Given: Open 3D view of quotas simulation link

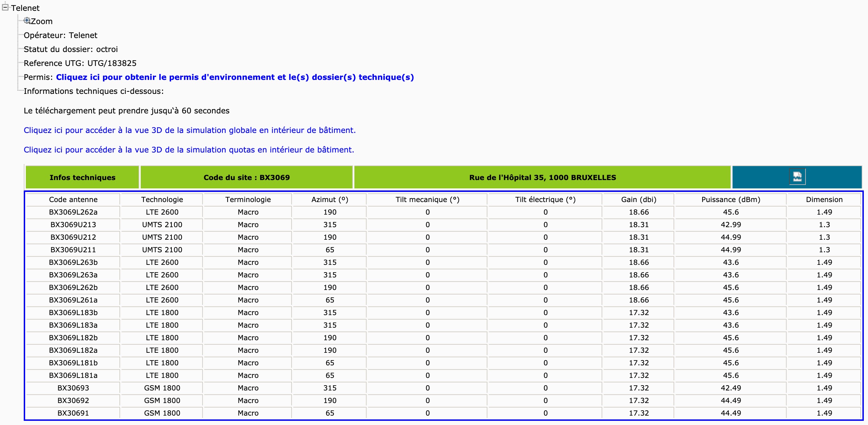Looking at the screenshot, I should click(189, 150).
